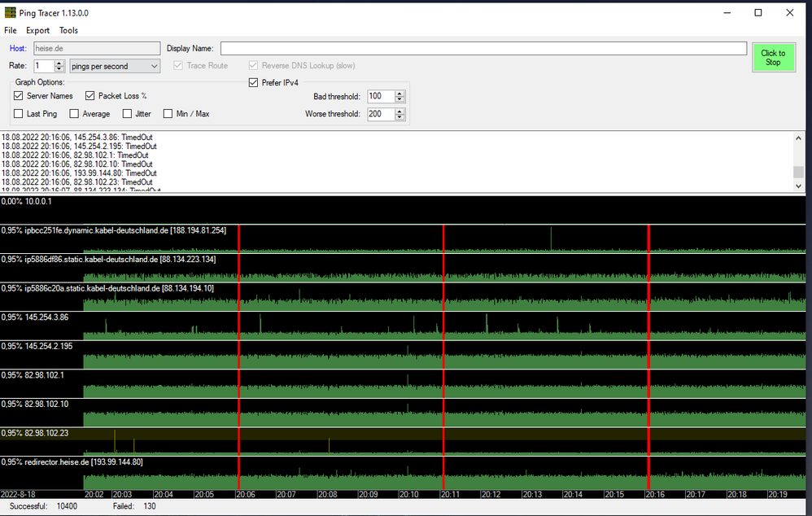Maximize the Ping Tracer window
The image size is (812, 516).
pyautogui.click(x=758, y=13)
